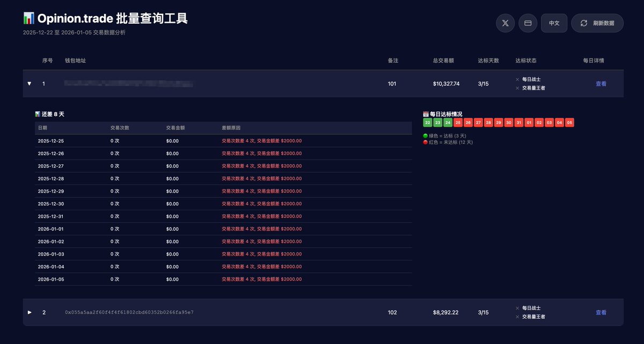Screen dimensions: 644x344
Task: Click the date range subtitle under the title
Action: tap(74, 33)
